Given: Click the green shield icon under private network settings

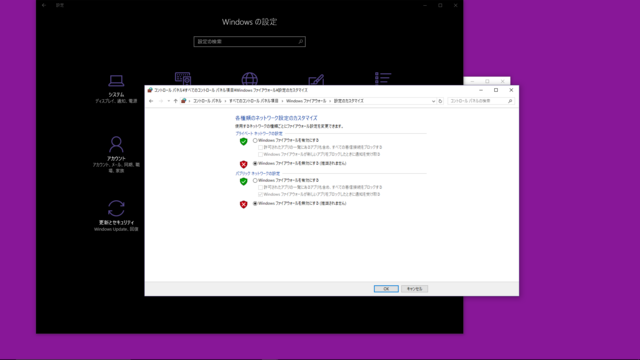Looking at the screenshot, I should coord(244,141).
